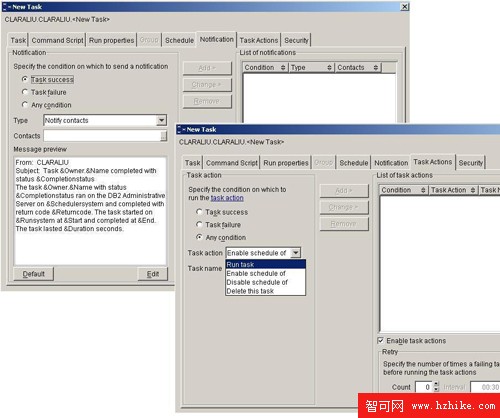
Task: Pick Run task from dropdown list
Action: point(266,264)
